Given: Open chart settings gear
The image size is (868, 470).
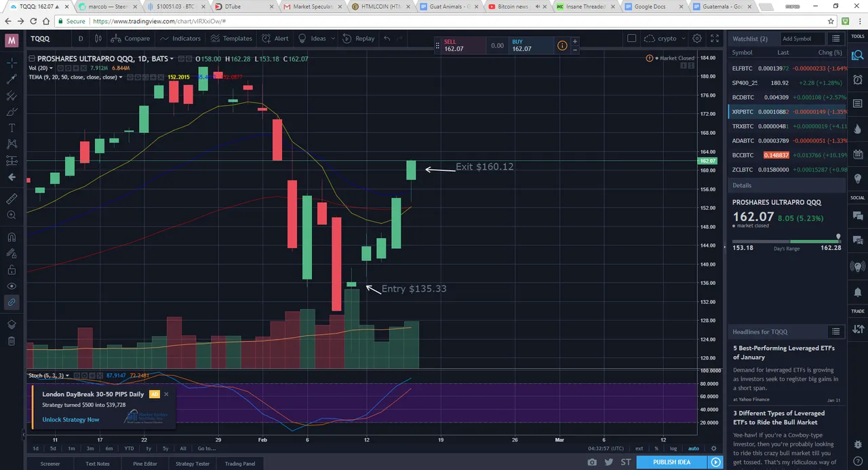Looking at the screenshot, I should [x=696, y=39].
